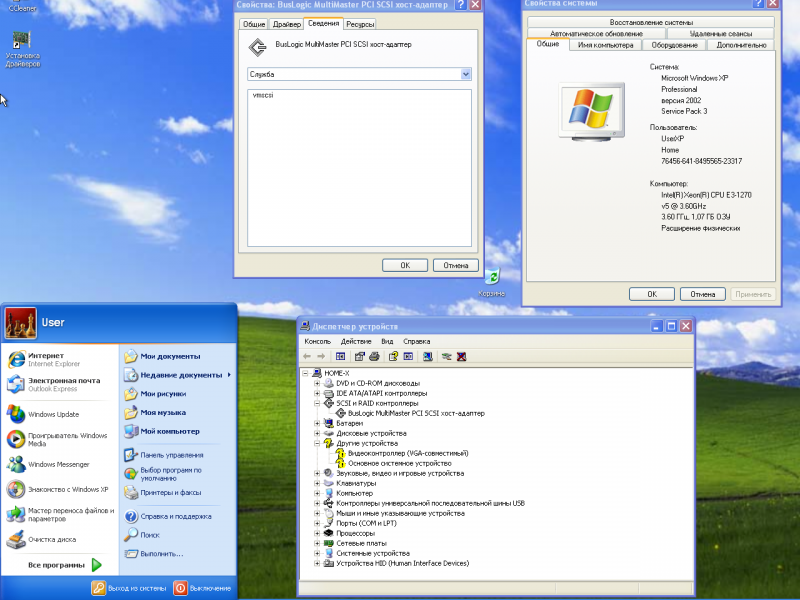Click the user picture chess icon in Start menu
This screenshot has width=800, height=600.
[20, 323]
